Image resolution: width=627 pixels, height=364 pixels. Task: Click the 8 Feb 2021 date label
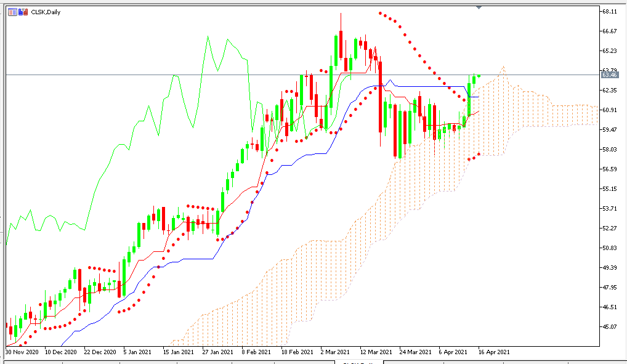click(x=256, y=352)
